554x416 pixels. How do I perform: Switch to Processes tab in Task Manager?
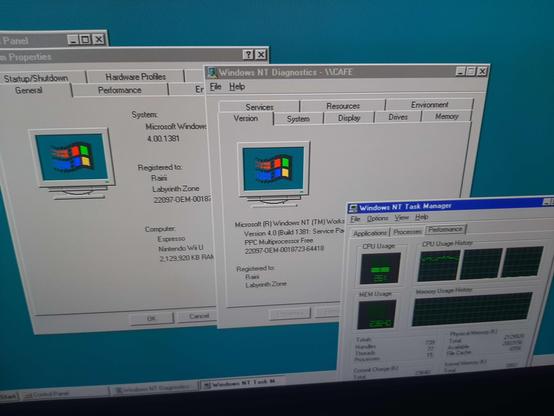[407, 232]
